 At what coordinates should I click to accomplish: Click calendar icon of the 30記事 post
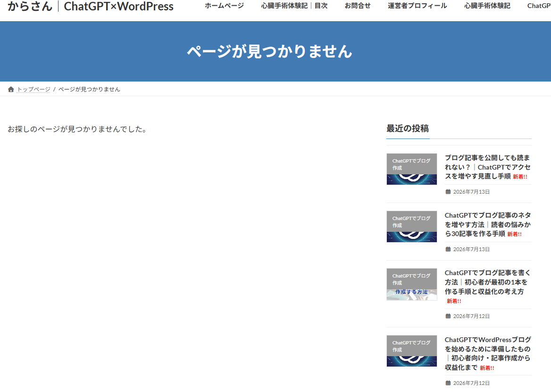pos(448,249)
